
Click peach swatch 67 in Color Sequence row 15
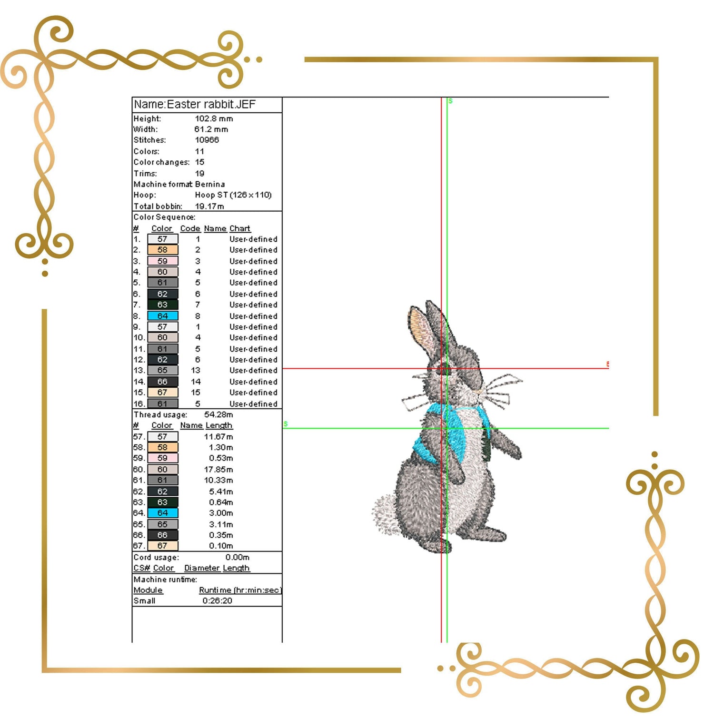pos(163,393)
